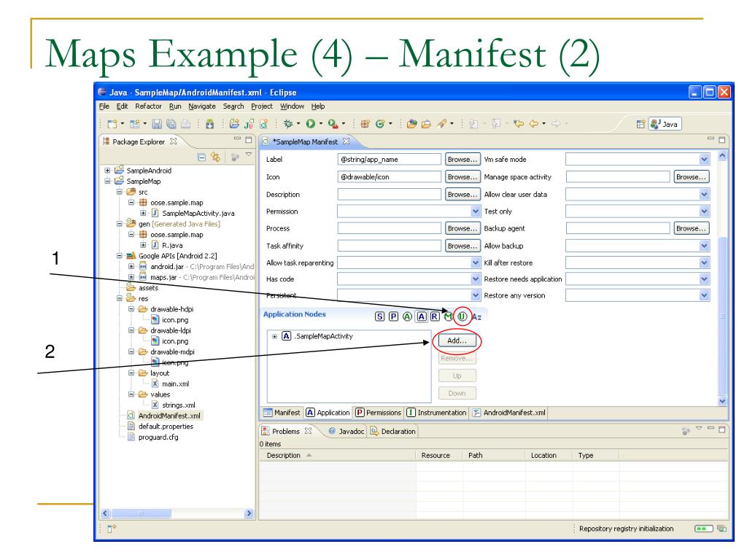Minimize the SampleMap Manifest editor area

tap(711, 139)
